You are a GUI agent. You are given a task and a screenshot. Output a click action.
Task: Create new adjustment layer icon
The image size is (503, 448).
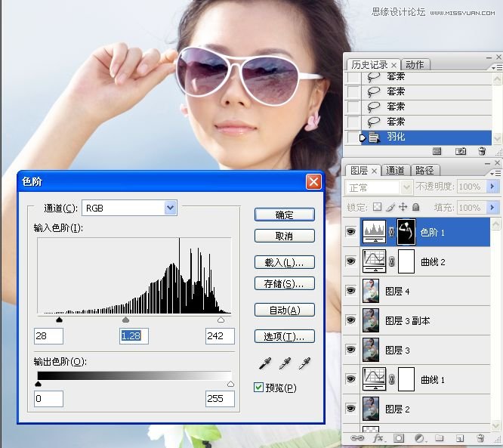tap(418, 437)
